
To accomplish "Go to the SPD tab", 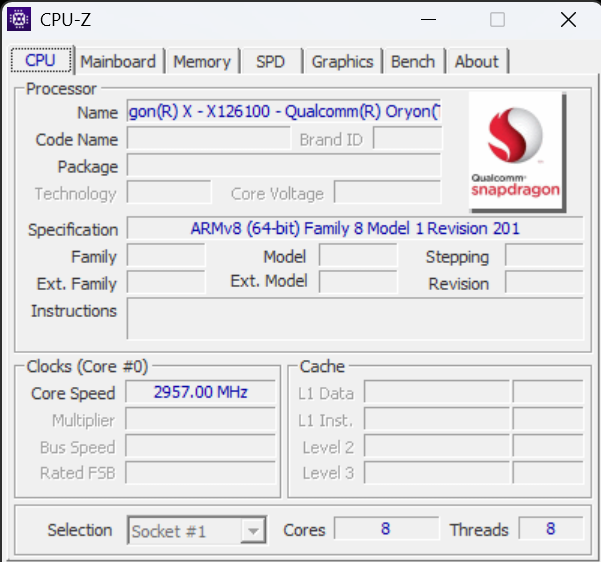I will coord(271,61).
